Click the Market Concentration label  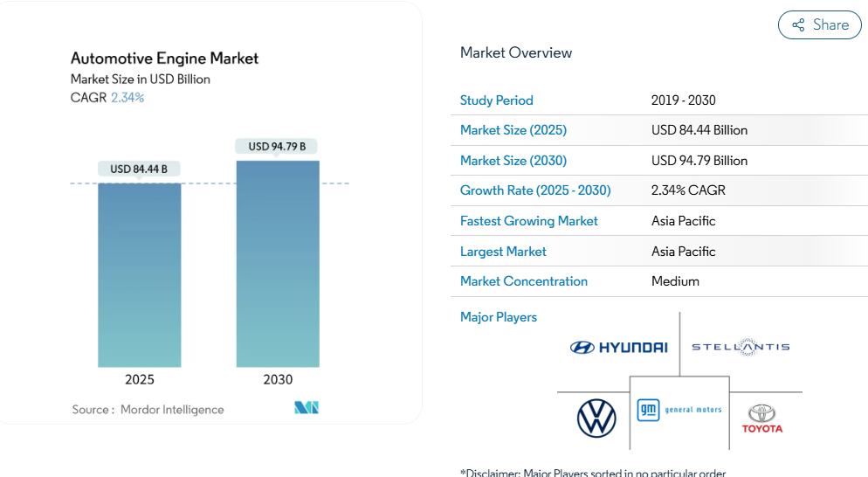tap(523, 281)
